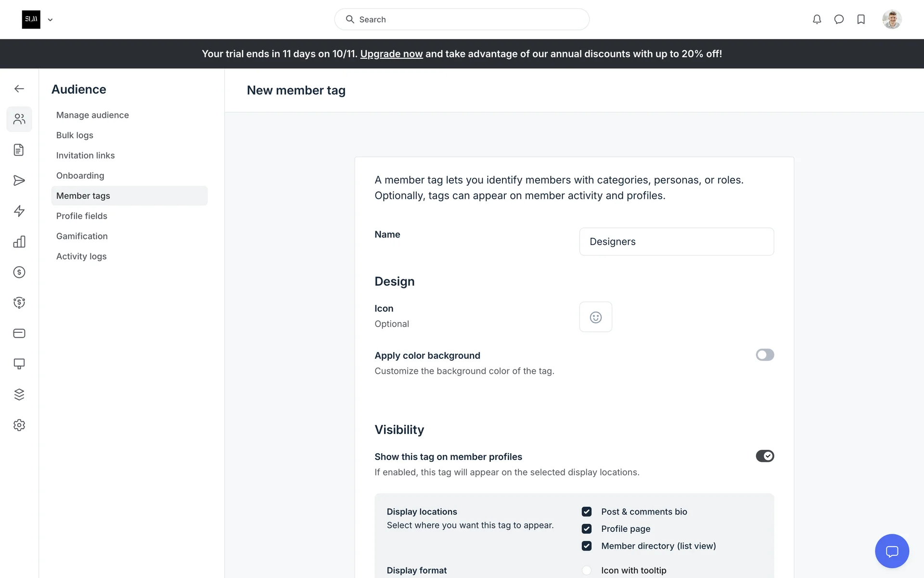The image size is (924, 578).
Task: Open settings gear icon in sidebar
Action: click(x=19, y=425)
